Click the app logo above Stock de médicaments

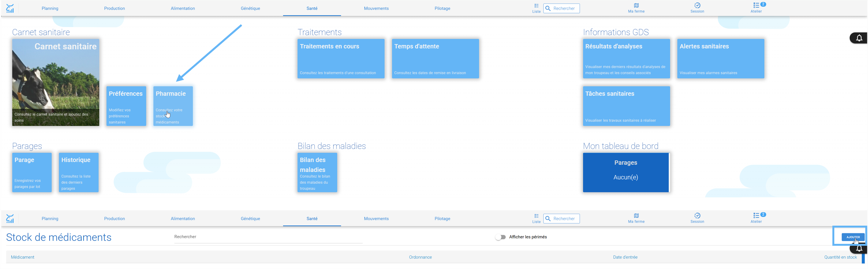(x=10, y=218)
